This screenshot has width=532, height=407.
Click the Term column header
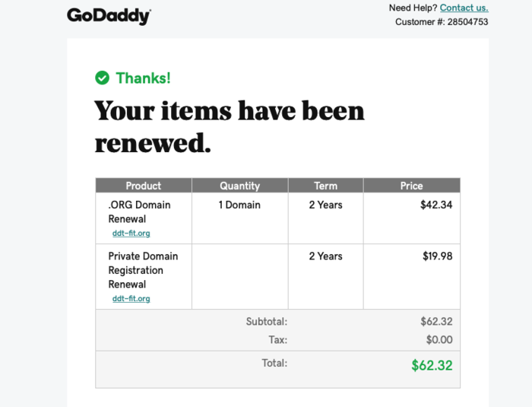pos(326,186)
